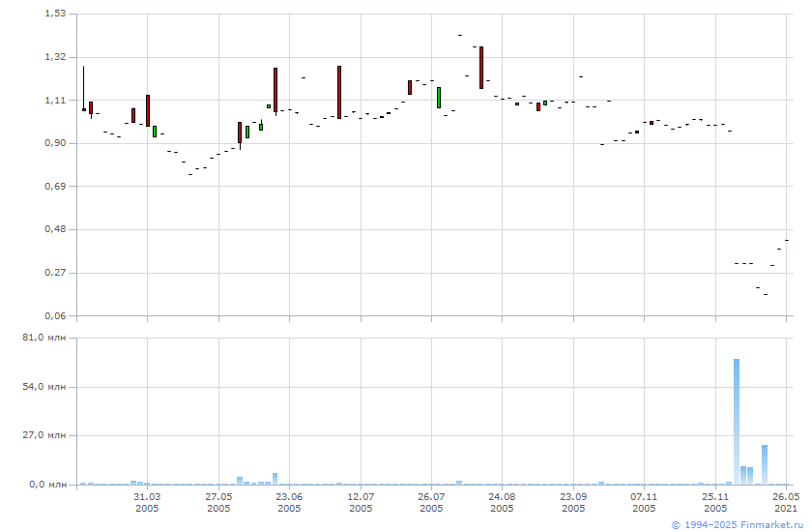Screen dimensions: 812x532
Task: Click the 0,90 price axis label
Action: (x=55, y=143)
